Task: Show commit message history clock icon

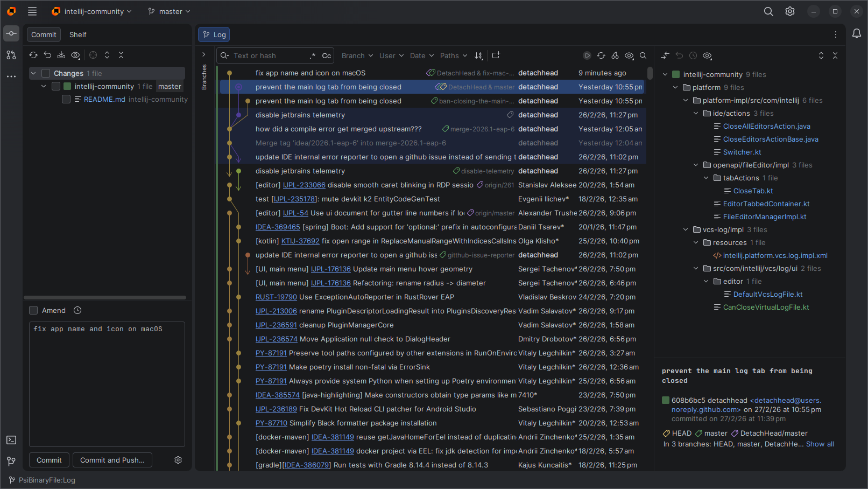Action: (x=77, y=310)
